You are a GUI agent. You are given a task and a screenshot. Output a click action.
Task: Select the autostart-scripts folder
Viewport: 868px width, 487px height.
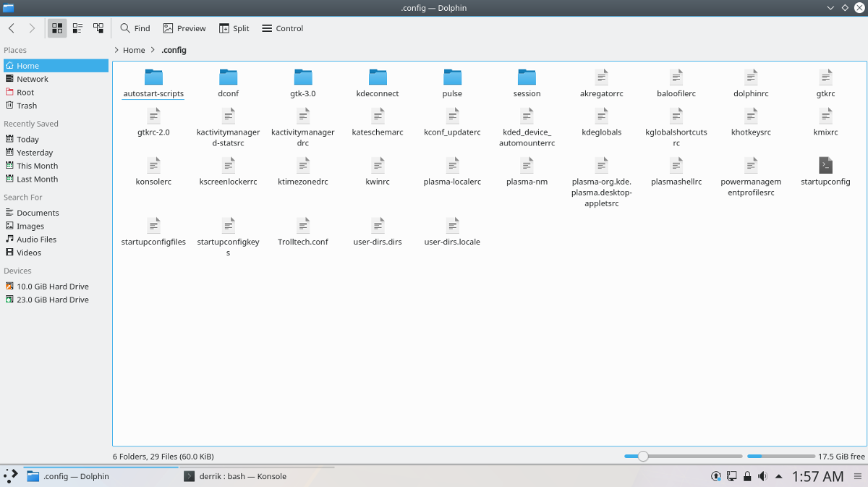click(153, 78)
